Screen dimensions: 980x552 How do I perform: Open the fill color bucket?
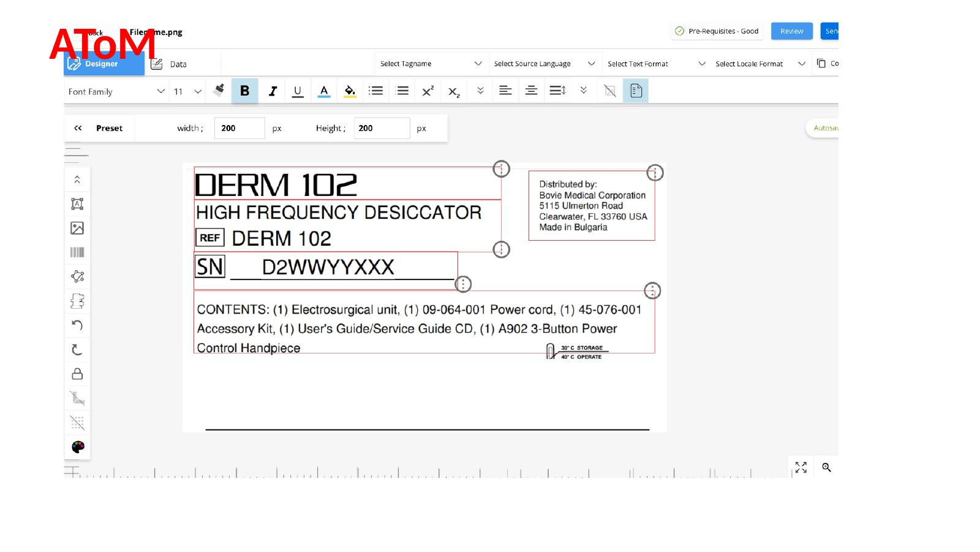350,91
